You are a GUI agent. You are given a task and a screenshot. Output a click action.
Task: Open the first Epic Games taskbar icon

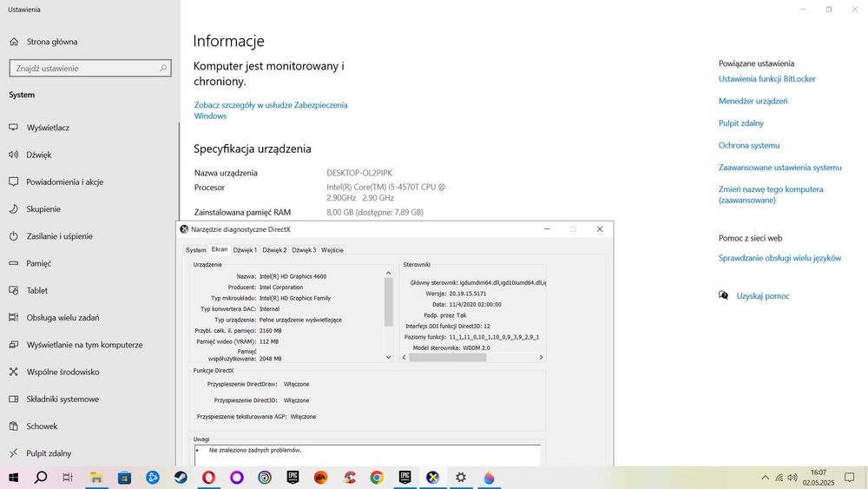(x=293, y=478)
